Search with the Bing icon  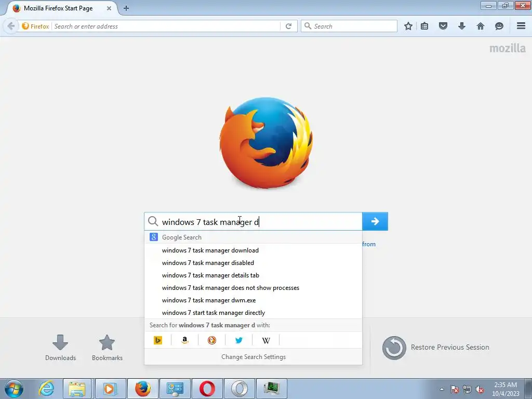click(x=158, y=340)
